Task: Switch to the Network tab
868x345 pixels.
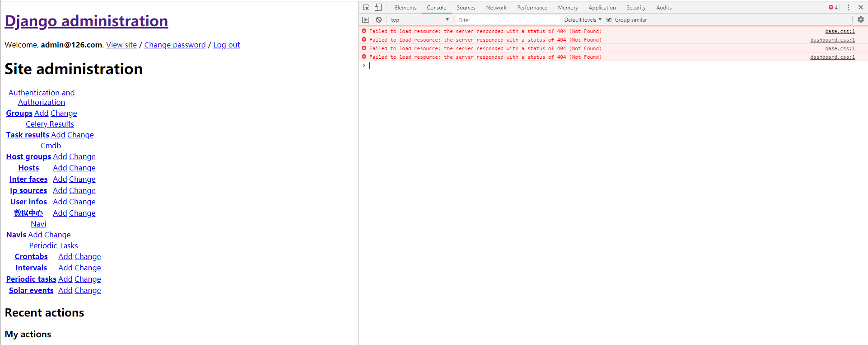Action: pos(496,8)
